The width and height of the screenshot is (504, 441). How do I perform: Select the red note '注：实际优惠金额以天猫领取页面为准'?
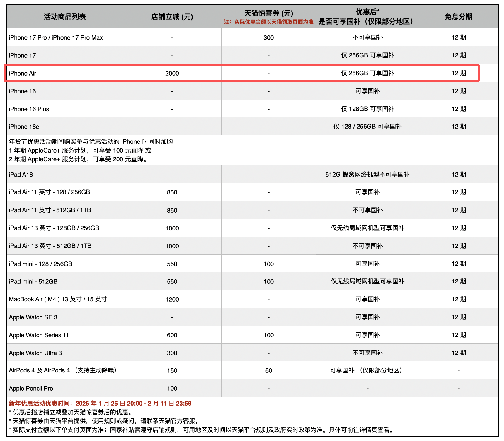click(x=268, y=22)
